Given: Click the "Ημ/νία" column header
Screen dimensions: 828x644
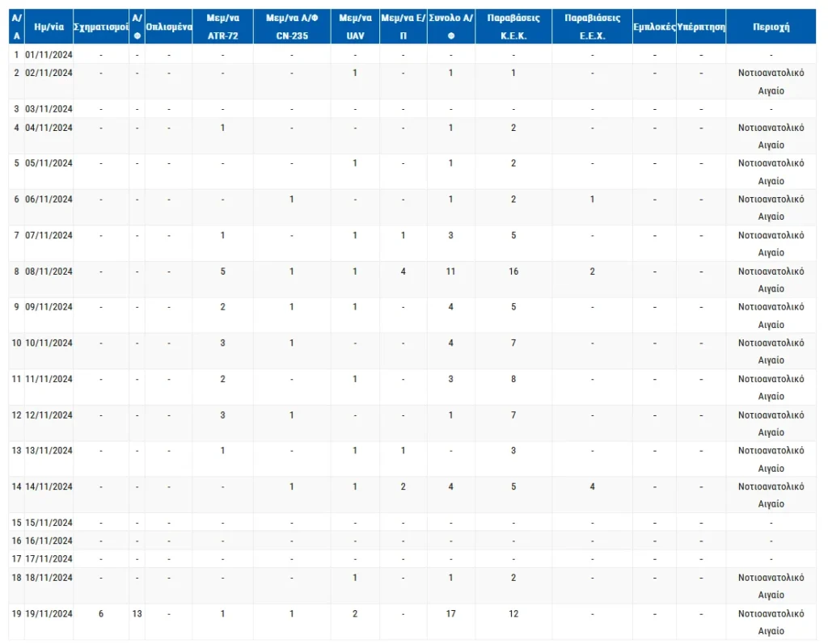Looking at the screenshot, I should 49,27.
